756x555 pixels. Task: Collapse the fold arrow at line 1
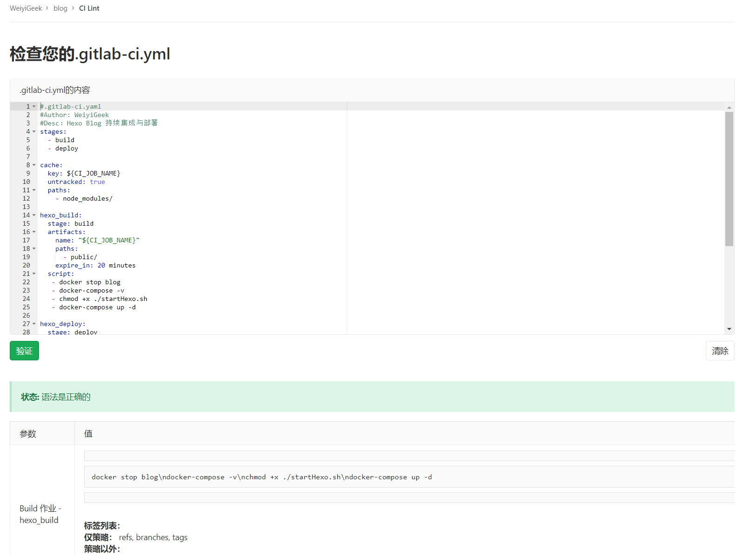click(x=34, y=106)
